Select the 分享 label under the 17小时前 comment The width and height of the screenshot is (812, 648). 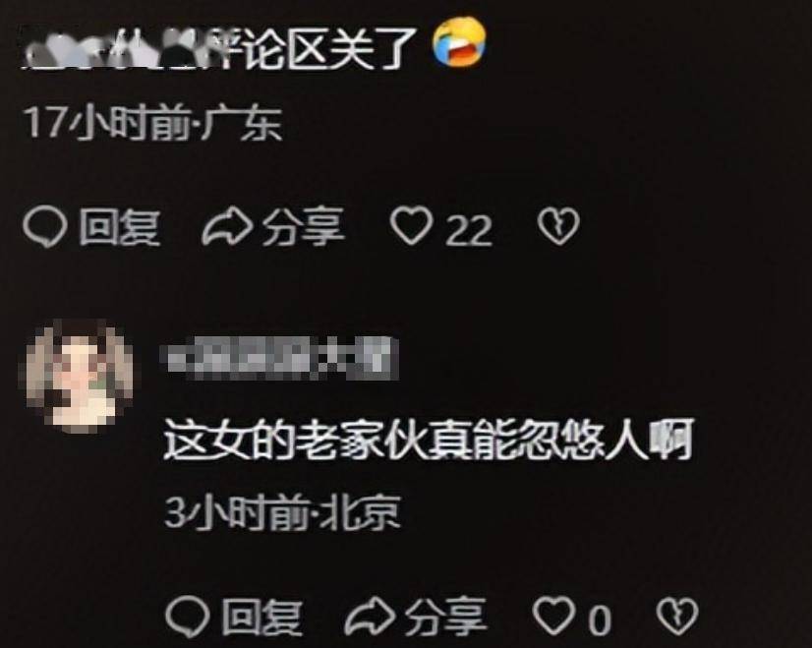[x=303, y=226]
